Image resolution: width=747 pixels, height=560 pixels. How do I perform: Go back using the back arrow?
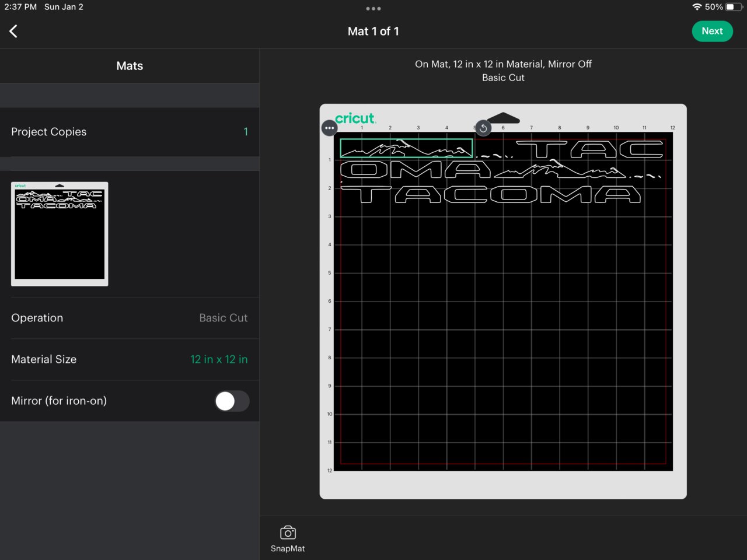pos(13,32)
